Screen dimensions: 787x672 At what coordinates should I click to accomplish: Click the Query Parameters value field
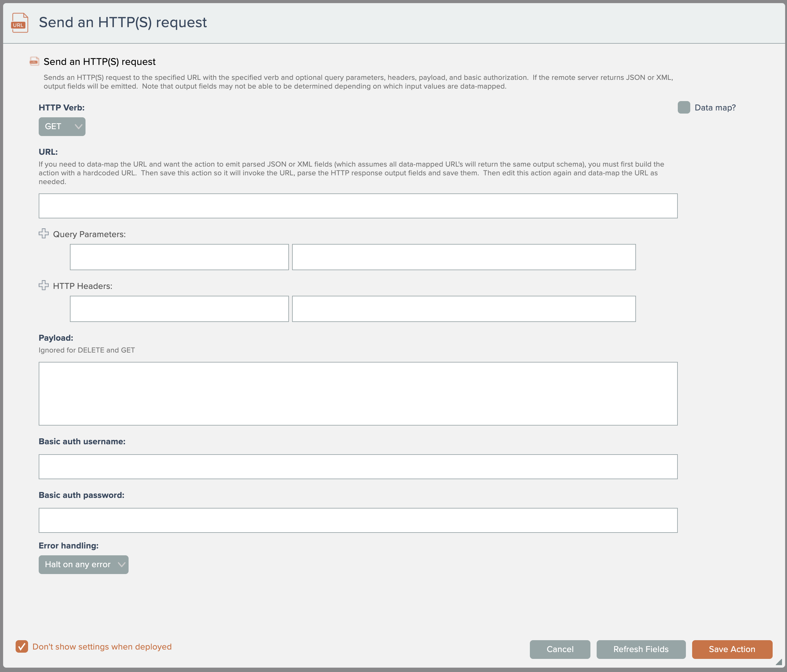click(x=464, y=257)
